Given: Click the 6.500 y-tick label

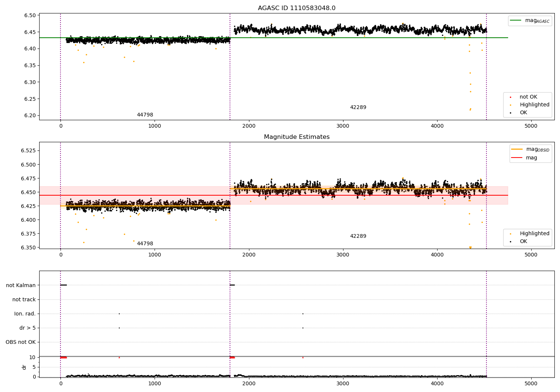Looking at the screenshot, I should [x=28, y=165].
